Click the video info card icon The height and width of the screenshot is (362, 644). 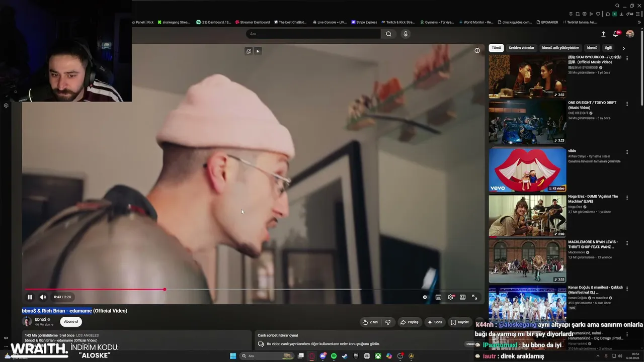tap(477, 50)
